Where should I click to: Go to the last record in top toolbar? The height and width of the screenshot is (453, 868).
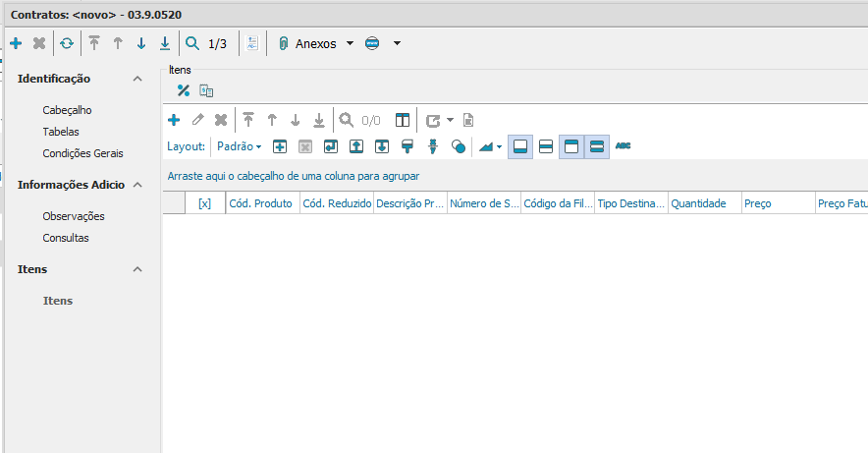pos(165,43)
